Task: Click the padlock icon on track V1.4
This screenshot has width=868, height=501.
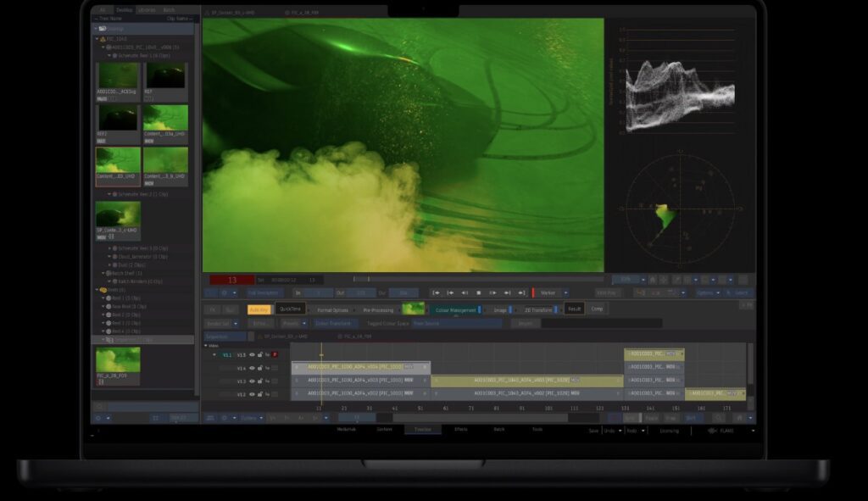Action: point(260,368)
